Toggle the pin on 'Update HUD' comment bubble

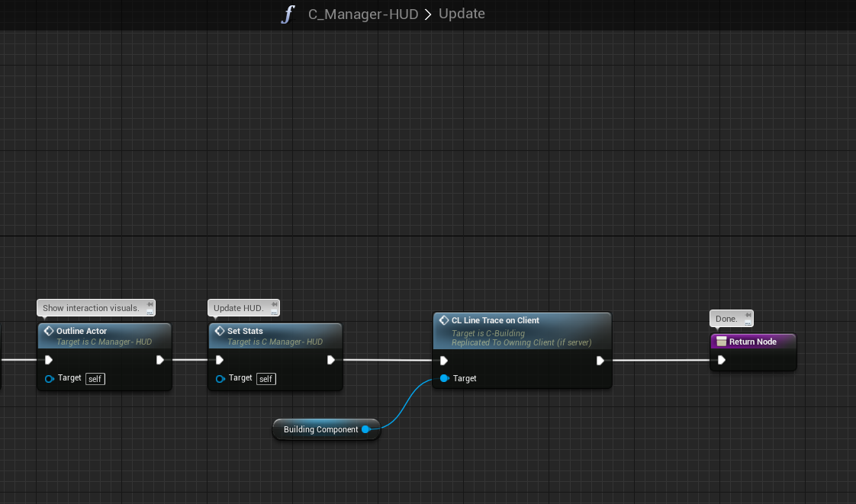[275, 305]
